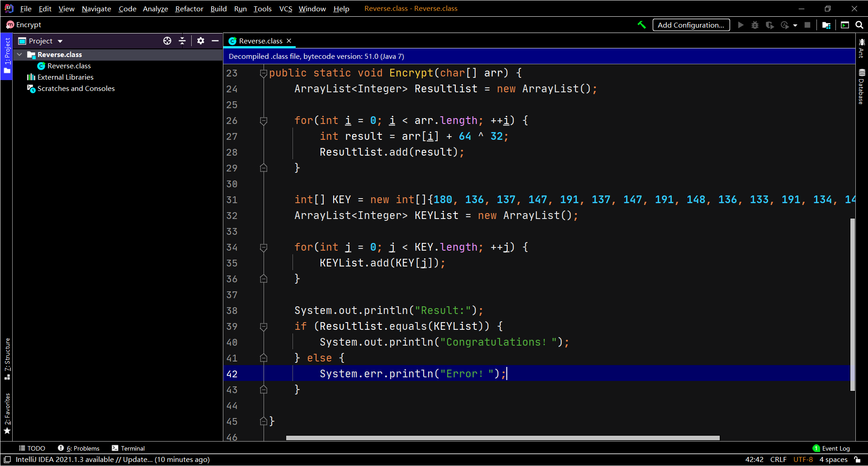Hide the Project panel with minus icon
The image size is (868, 466).
[215, 41]
